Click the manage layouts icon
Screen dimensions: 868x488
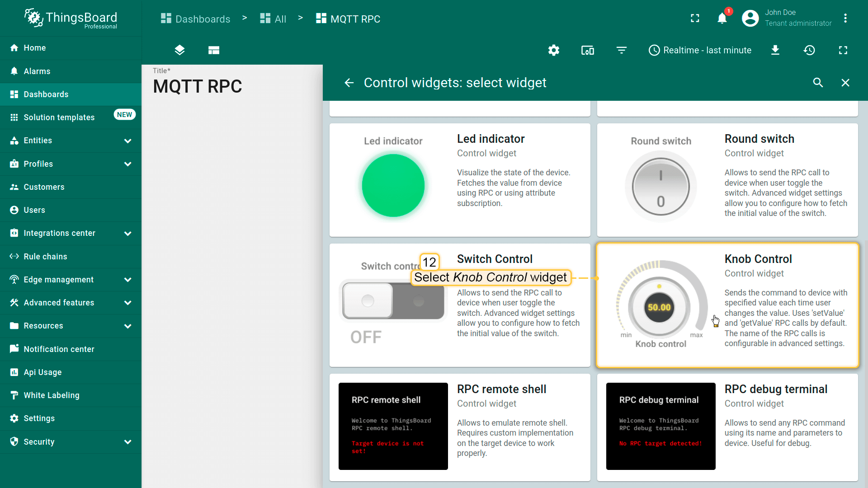214,50
